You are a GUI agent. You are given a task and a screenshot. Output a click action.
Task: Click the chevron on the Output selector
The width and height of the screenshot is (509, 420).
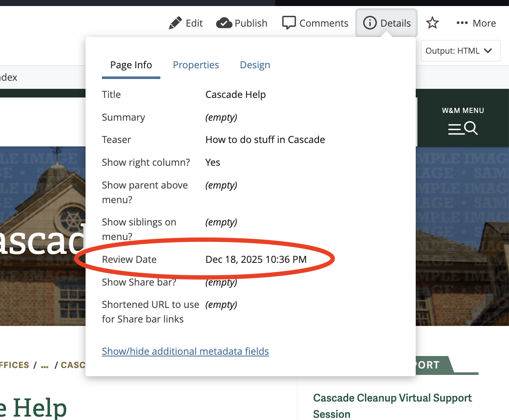point(488,50)
